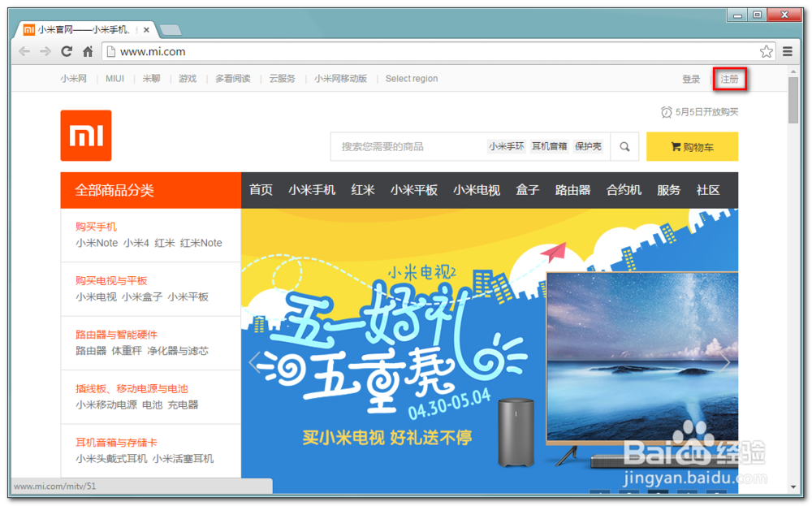The width and height of the screenshot is (812, 506).
Task: Open 合约机 nav item
Action: pos(624,190)
